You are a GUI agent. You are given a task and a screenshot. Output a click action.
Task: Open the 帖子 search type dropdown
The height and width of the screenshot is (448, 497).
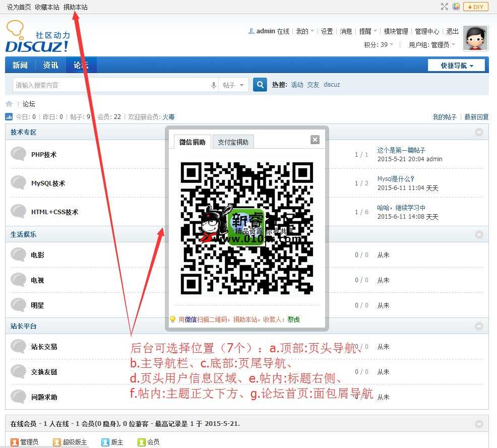coord(234,85)
